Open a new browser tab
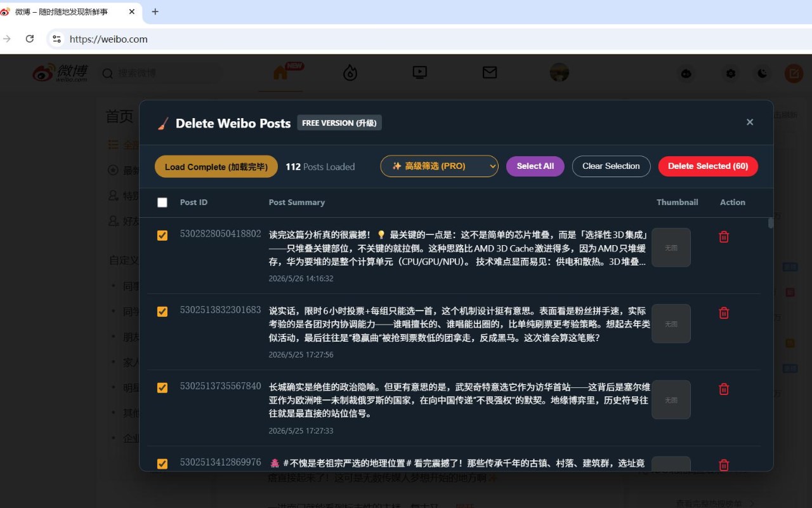This screenshot has height=508, width=812. point(155,11)
